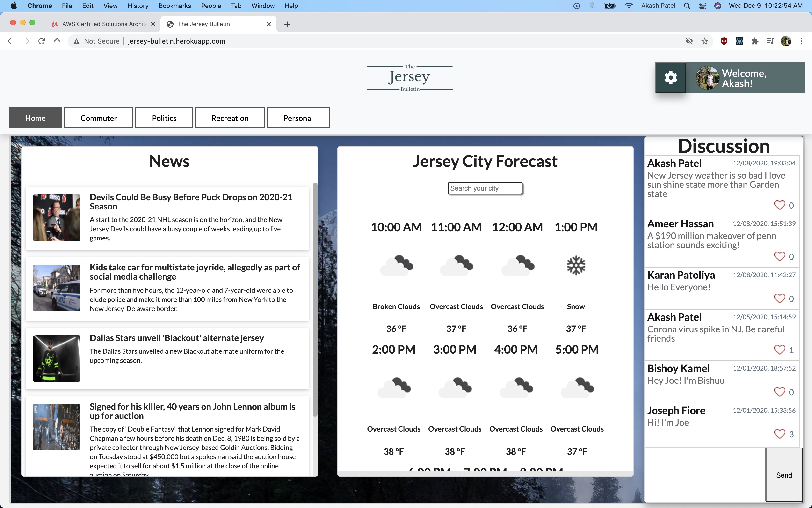The height and width of the screenshot is (508, 812).
Task: Click the Devils article thumbnail image
Action: click(x=56, y=217)
